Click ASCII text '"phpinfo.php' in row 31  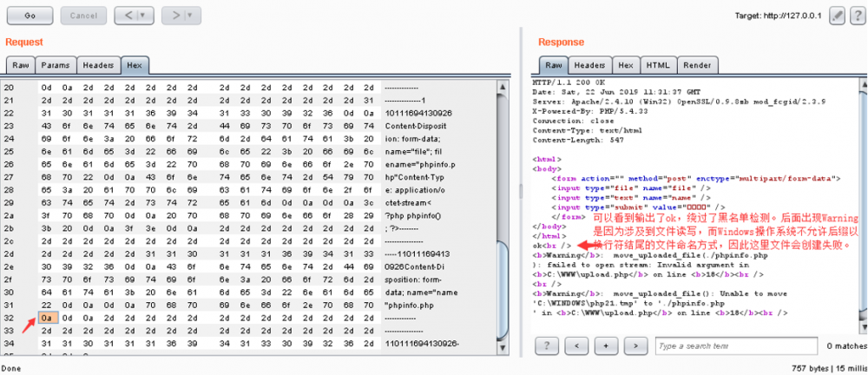point(408,306)
